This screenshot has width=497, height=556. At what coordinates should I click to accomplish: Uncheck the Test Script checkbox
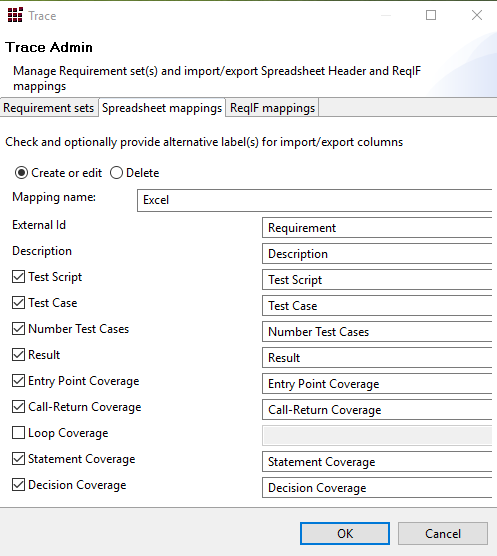click(18, 277)
